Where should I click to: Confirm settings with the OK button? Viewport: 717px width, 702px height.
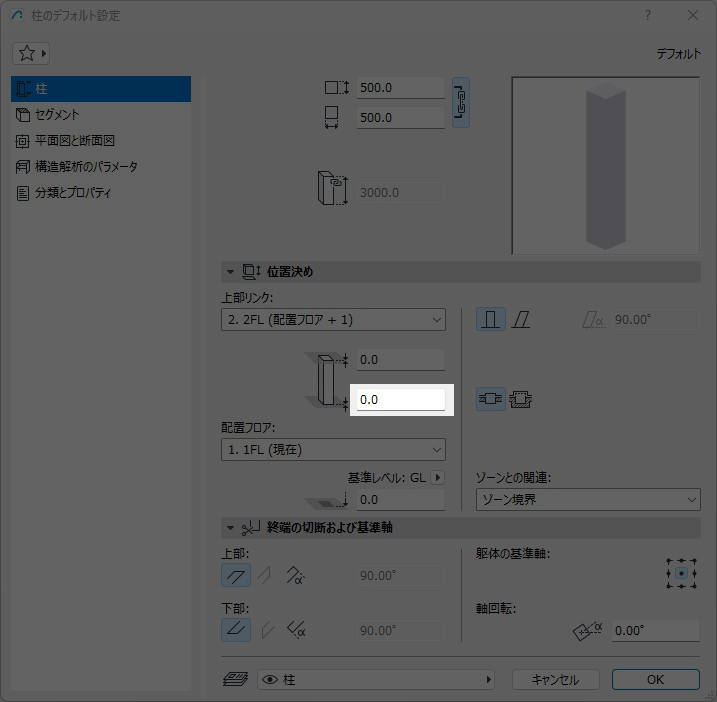(655, 680)
